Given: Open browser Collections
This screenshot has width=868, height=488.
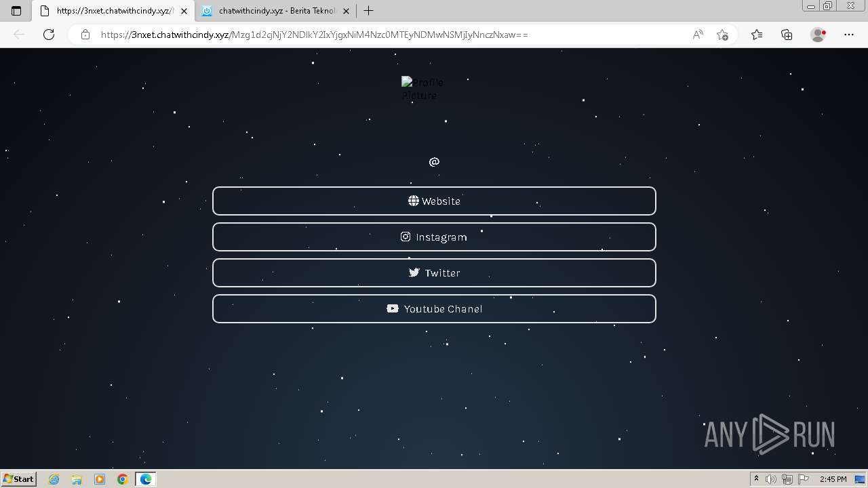Looking at the screenshot, I should point(787,35).
